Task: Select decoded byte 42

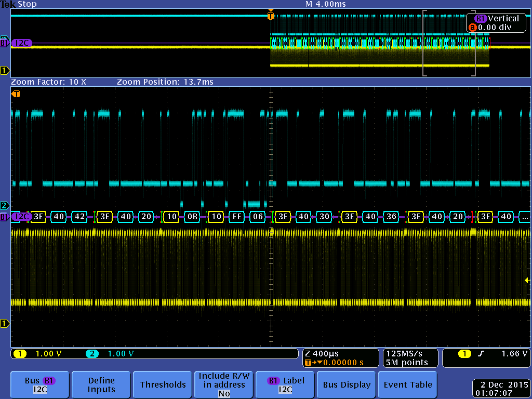Action: 79,217
